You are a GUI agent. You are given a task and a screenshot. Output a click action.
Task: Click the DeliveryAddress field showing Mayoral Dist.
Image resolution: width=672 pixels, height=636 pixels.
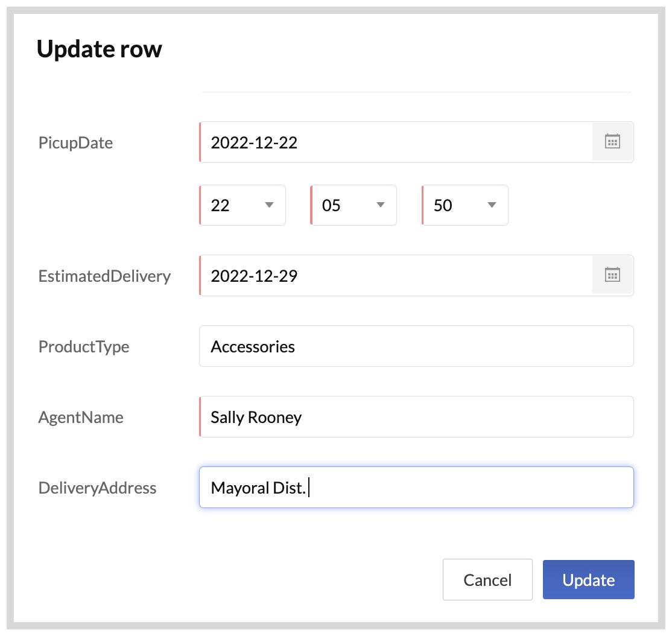[416, 487]
